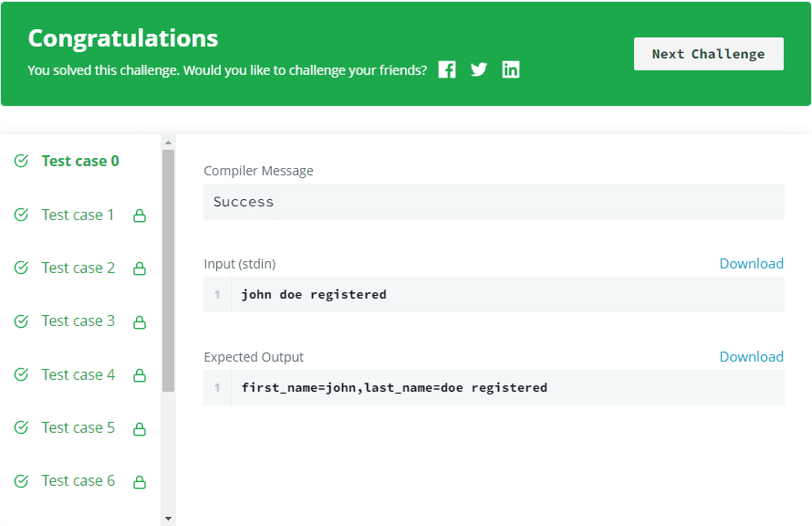Click the passed checkmark for Test case 2
812x526 pixels.
click(22, 268)
